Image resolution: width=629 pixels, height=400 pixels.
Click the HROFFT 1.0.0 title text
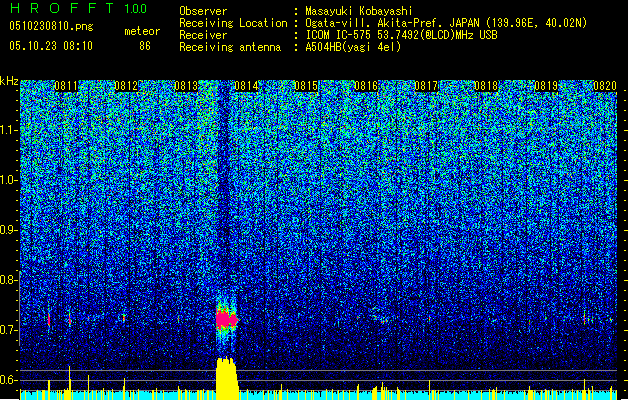[78, 8]
